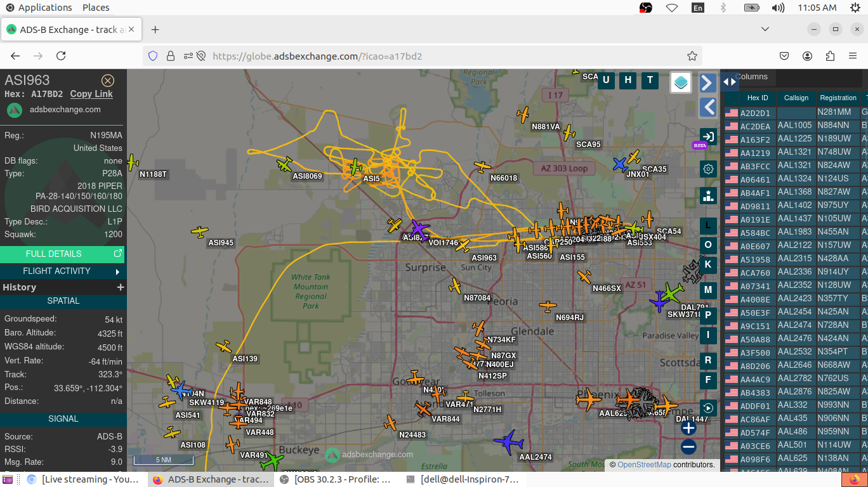The image size is (868, 487).
Task: Open the leaderboard podium icon
Action: [x=709, y=195]
